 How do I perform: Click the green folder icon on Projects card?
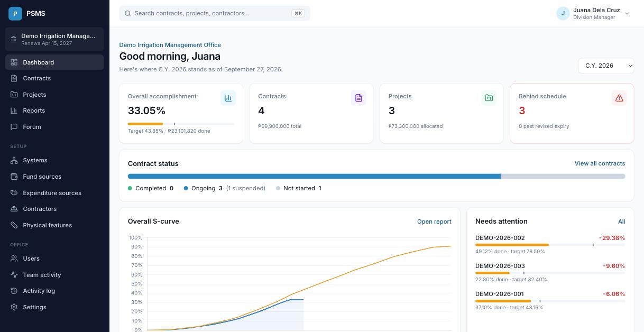[489, 98]
